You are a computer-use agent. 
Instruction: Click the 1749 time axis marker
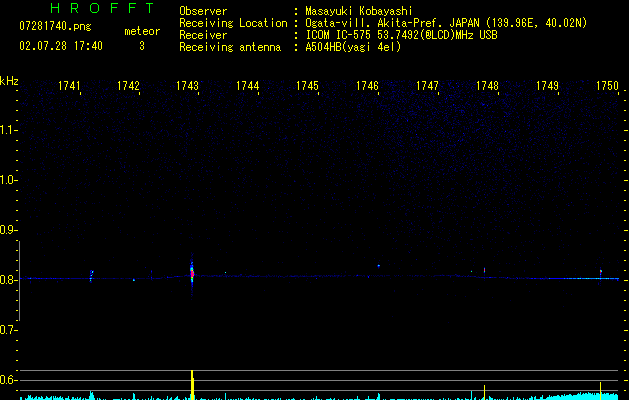547,86
